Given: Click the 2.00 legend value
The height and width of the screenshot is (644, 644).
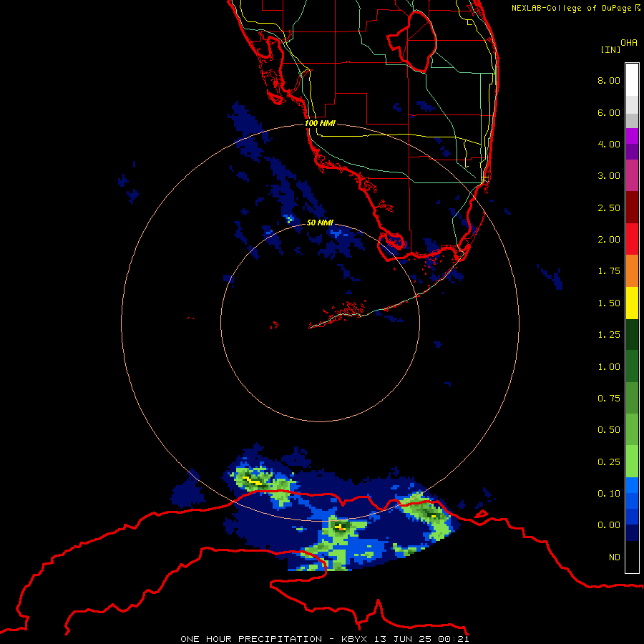Looking at the screenshot, I should pos(609,240).
